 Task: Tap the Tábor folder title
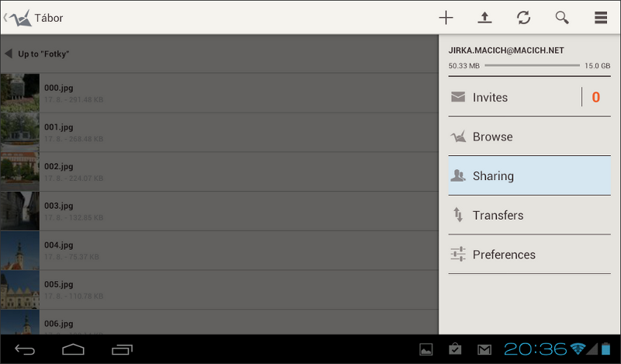pyautogui.click(x=49, y=18)
